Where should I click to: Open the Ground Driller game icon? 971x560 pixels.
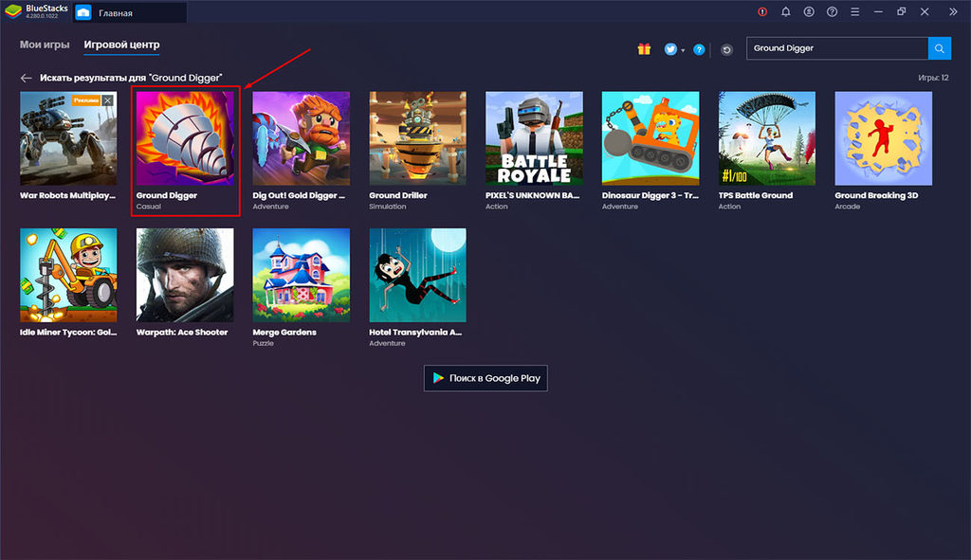pos(417,138)
